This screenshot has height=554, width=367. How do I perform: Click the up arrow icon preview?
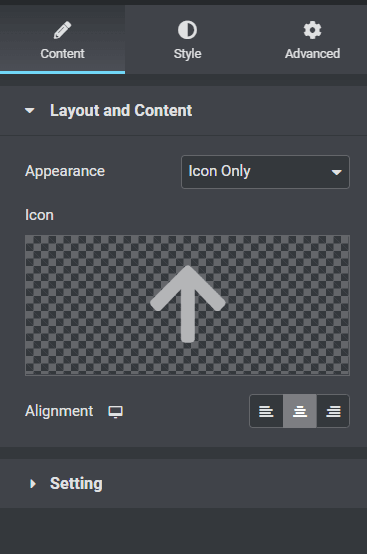(x=188, y=304)
